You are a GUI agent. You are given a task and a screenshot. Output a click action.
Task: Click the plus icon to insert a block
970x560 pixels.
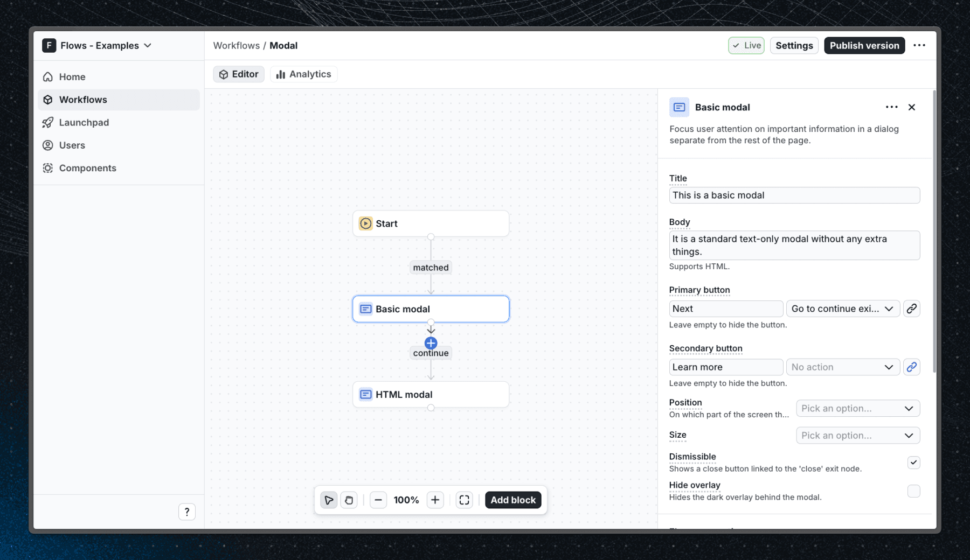[x=431, y=342]
